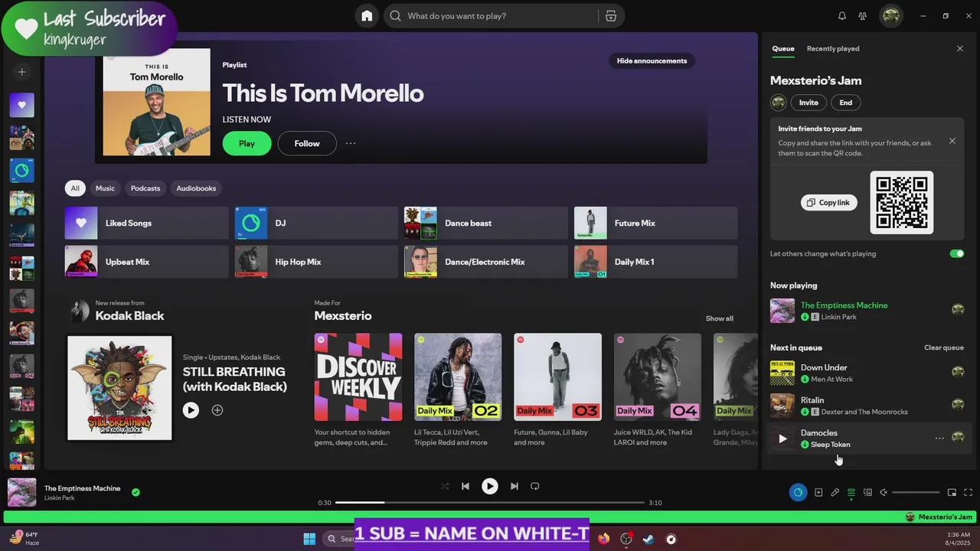Screen dimensions: 980x551
Task: Toggle the Queue icon in player bar
Action: [851, 493]
